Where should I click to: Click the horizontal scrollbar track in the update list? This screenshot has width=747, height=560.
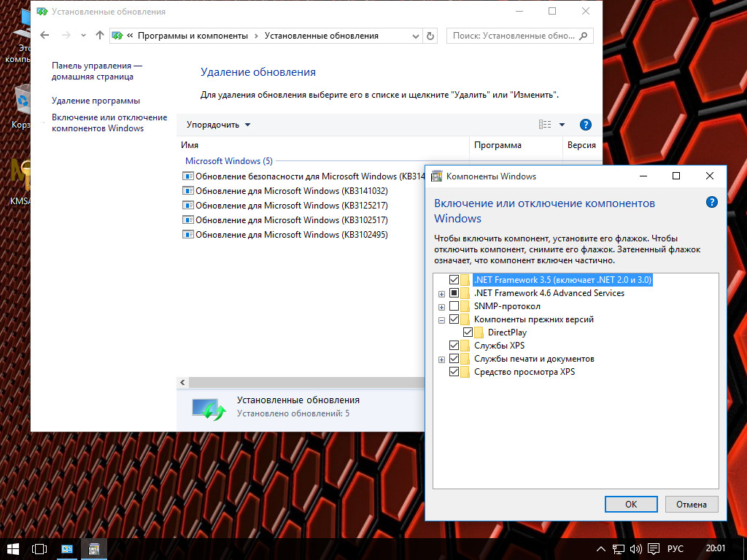point(306,382)
